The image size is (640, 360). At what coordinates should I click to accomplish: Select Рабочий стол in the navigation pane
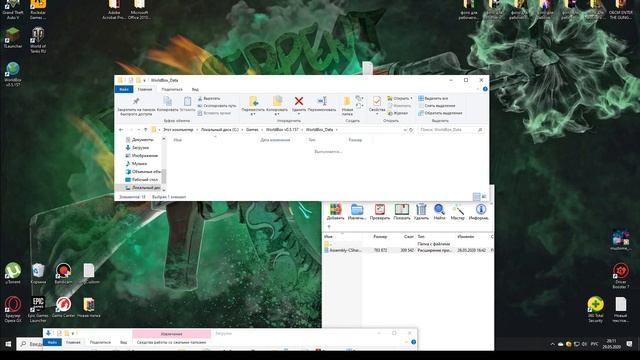click(x=141, y=180)
